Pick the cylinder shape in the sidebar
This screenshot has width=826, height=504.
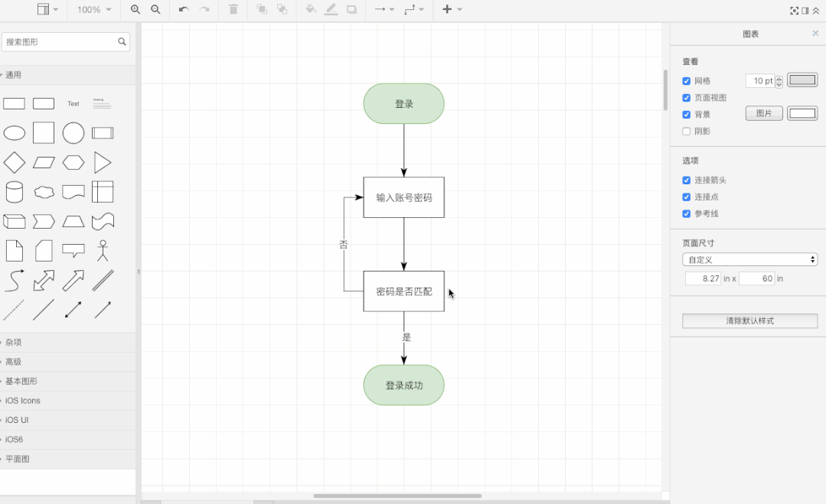(x=15, y=191)
